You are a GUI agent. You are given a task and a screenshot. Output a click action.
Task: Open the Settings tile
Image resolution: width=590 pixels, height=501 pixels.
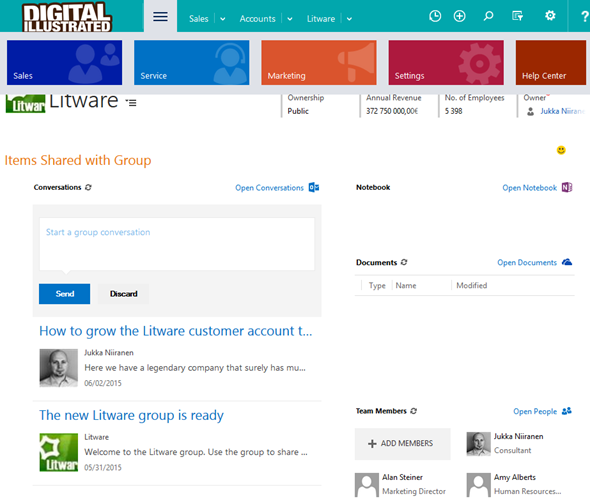446,62
